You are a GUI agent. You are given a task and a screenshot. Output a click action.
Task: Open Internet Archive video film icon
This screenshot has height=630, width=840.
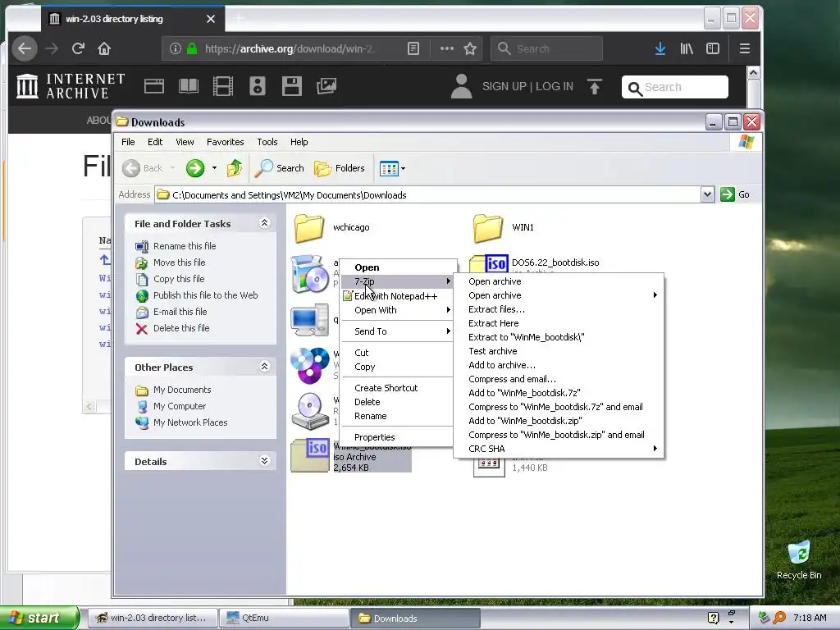[x=223, y=86]
